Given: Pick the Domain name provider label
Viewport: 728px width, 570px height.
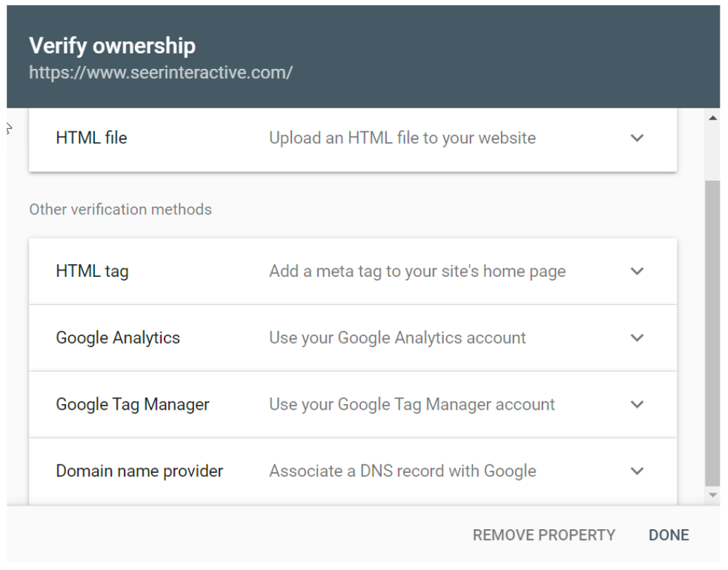Looking at the screenshot, I should pyautogui.click(x=139, y=472).
